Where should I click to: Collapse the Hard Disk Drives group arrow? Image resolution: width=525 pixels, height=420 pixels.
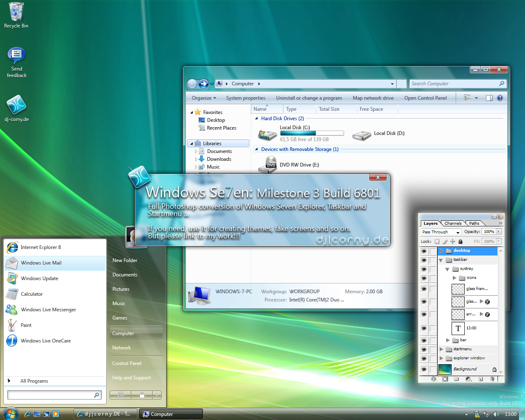(256, 119)
